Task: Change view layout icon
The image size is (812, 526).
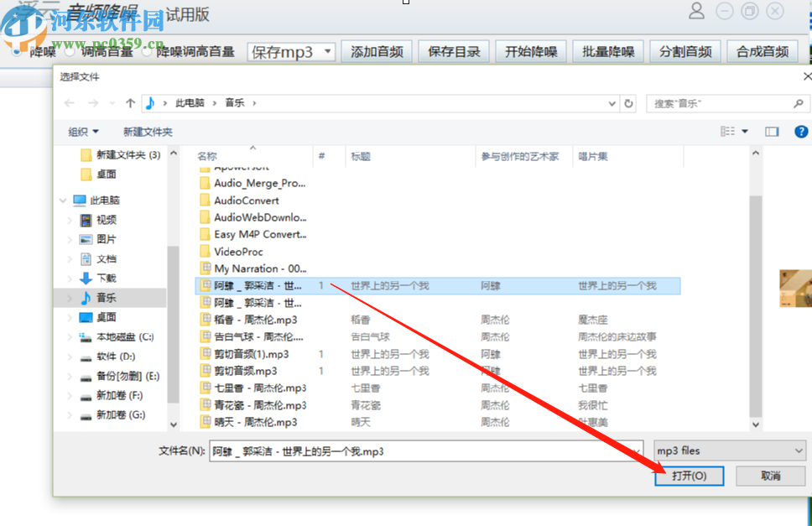Action: [x=727, y=132]
